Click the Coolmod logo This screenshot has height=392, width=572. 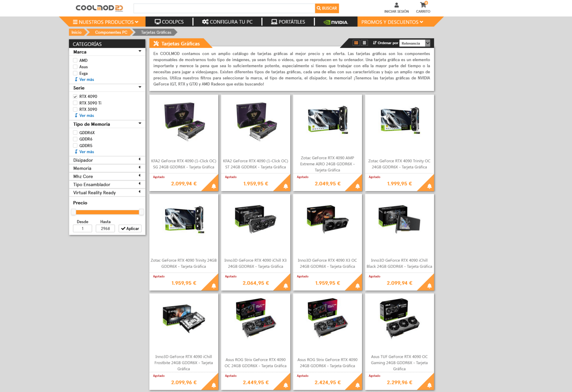(99, 8)
